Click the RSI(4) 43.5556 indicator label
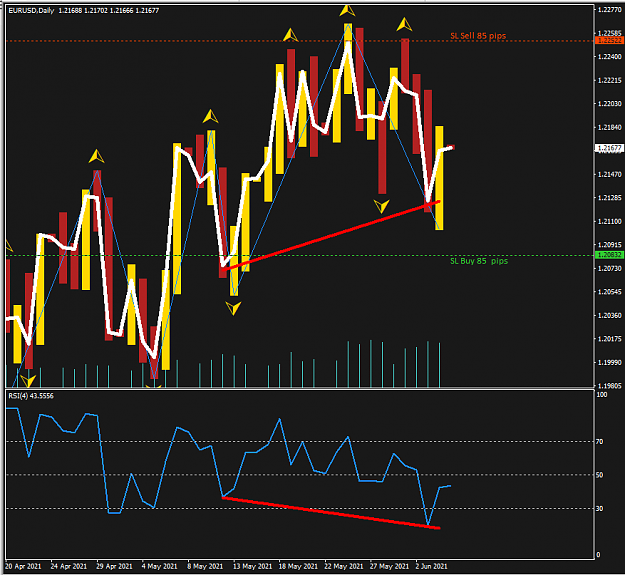Image resolution: width=625 pixels, height=575 pixels. pos(31,396)
